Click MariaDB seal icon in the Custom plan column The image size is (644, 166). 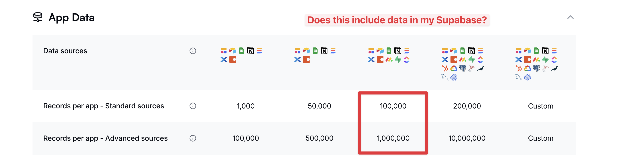tap(554, 69)
